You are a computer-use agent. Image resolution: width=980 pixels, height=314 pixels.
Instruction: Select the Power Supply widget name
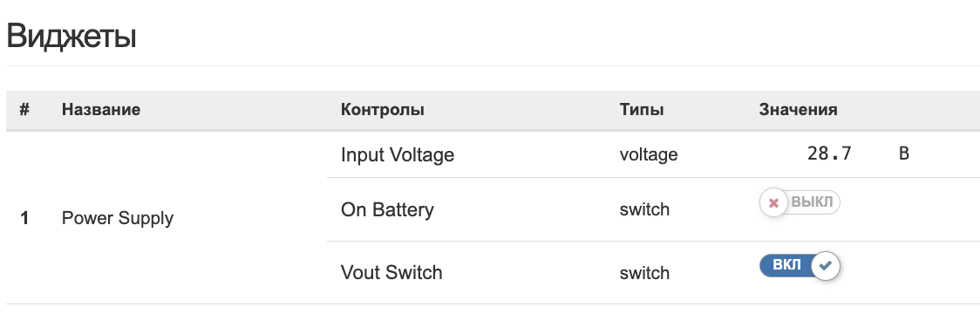pos(118,218)
